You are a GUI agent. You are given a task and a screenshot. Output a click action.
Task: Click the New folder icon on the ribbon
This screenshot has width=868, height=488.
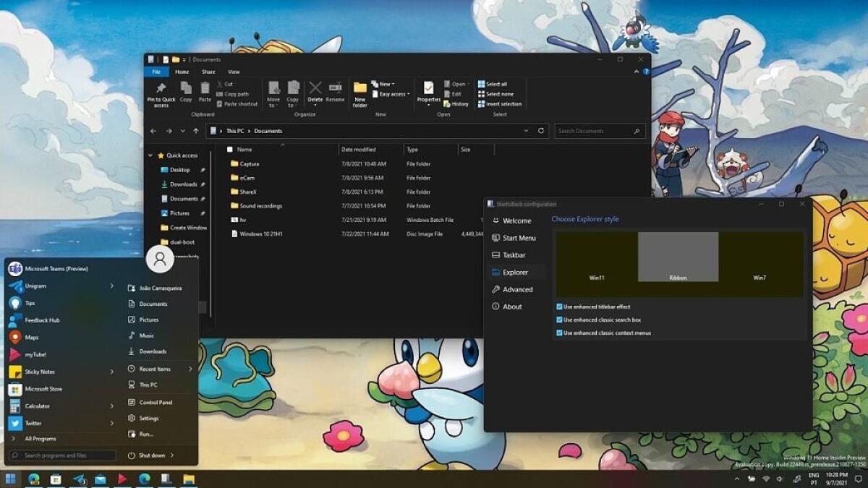pos(359,90)
